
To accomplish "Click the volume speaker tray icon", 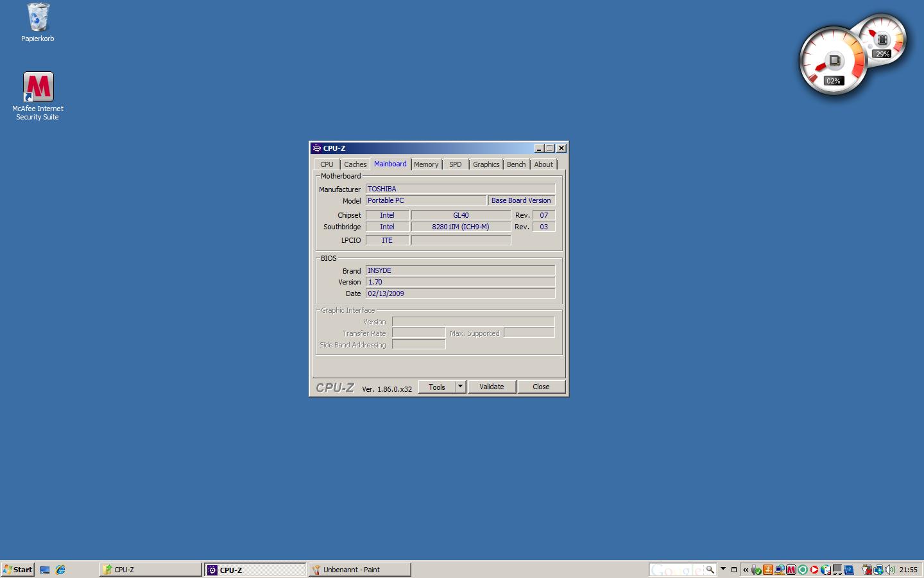I will [889, 570].
